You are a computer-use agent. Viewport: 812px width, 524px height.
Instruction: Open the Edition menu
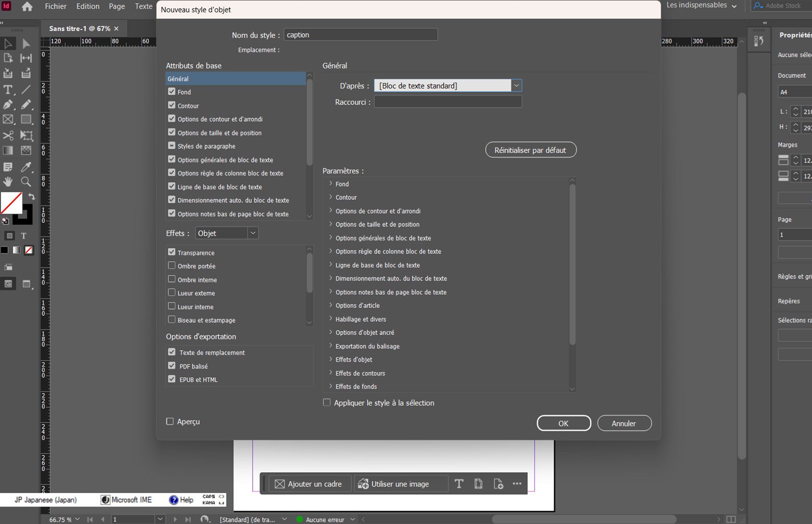pyautogui.click(x=88, y=7)
